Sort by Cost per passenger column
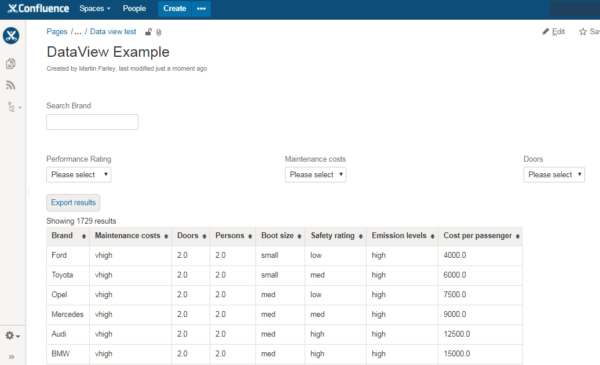 [481, 236]
